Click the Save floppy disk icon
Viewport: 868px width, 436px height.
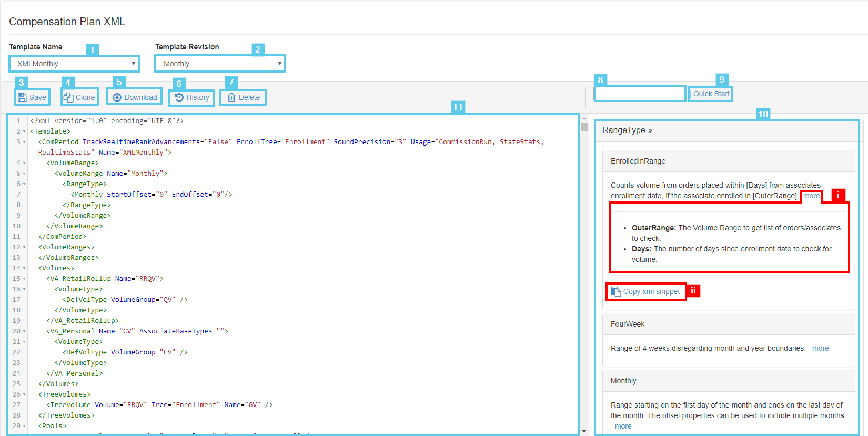click(x=22, y=97)
